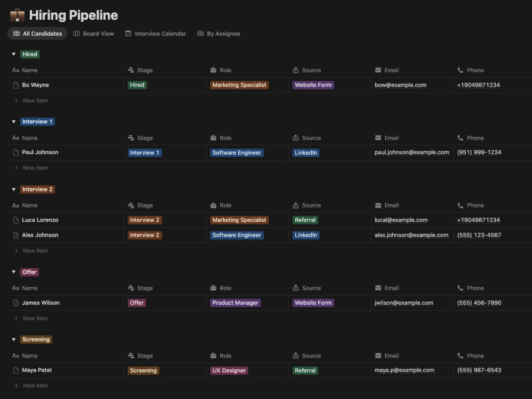Image resolution: width=532 pixels, height=399 pixels.
Task: Click Stage column icon in Hired group
Action: [131, 70]
